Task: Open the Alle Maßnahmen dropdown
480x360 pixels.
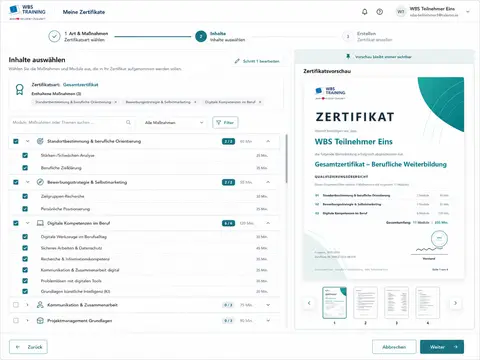Action: click(174, 122)
